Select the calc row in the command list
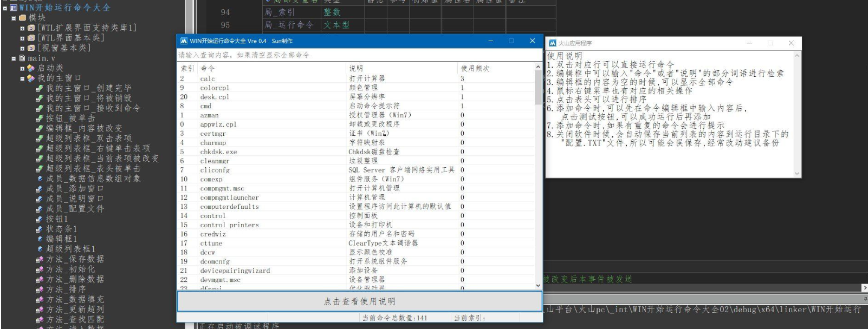The height and width of the screenshot is (329, 868). 356,78
